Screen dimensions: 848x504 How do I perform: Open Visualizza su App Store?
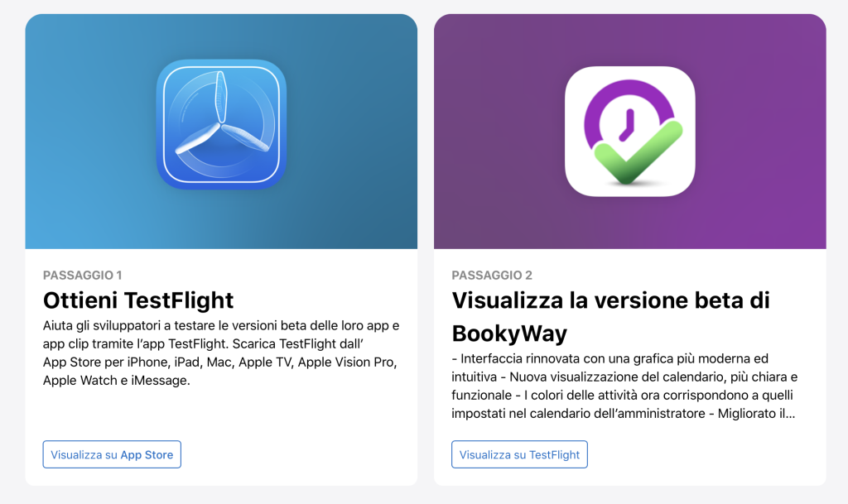pos(112,454)
